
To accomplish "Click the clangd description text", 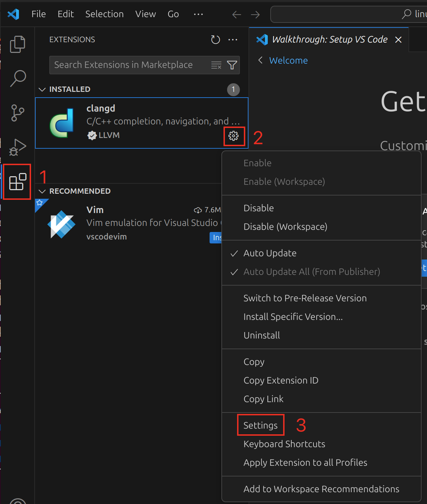I will click(x=163, y=121).
